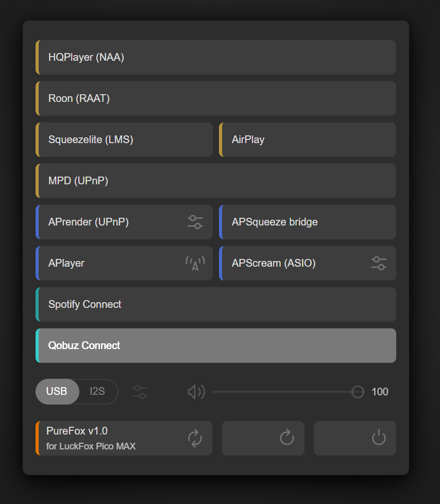Click the volume slider handle
The image size is (440, 504).
pos(358,392)
